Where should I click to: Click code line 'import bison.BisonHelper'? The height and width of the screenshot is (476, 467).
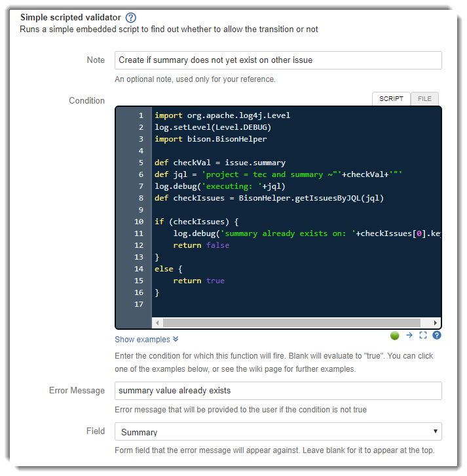click(x=211, y=139)
